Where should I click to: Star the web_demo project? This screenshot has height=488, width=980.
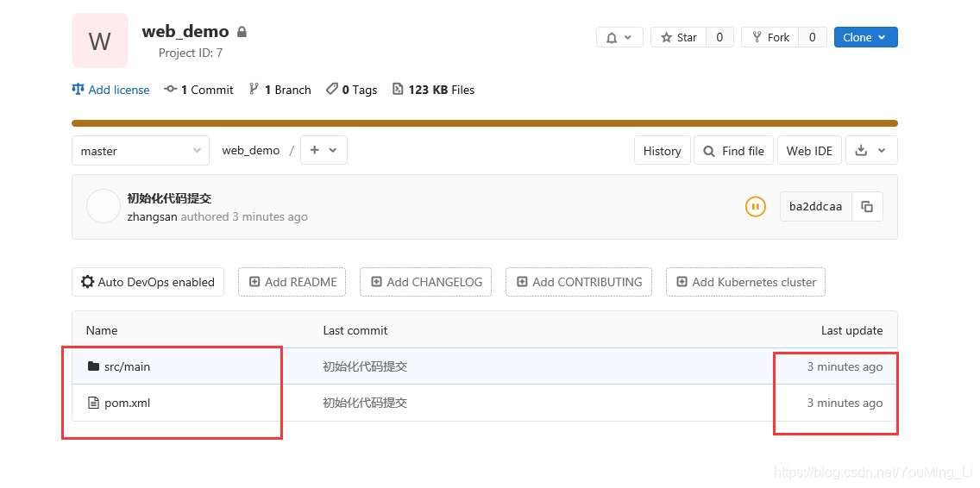[679, 37]
